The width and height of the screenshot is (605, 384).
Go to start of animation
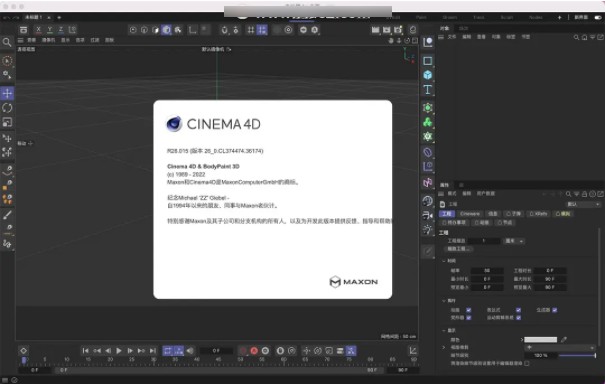[x=86, y=350]
